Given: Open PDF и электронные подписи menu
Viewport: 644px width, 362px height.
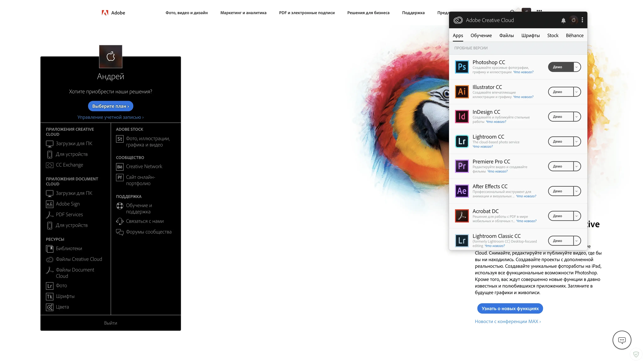Looking at the screenshot, I should (x=307, y=13).
